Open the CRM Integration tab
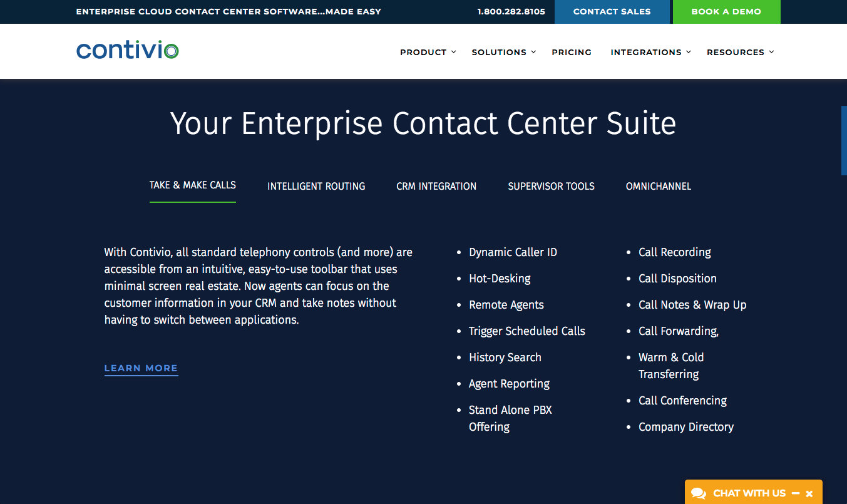Screen dimensions: 847x504 436,187
